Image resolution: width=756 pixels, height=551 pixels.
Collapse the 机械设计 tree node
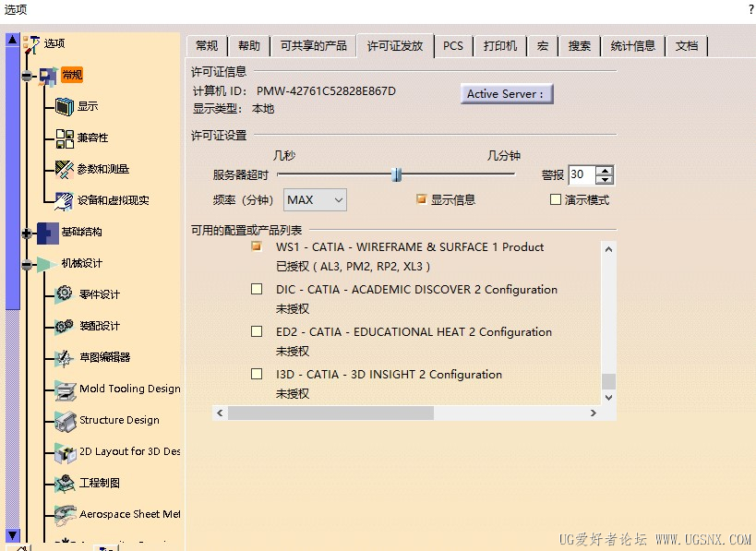tap(27, 265)
